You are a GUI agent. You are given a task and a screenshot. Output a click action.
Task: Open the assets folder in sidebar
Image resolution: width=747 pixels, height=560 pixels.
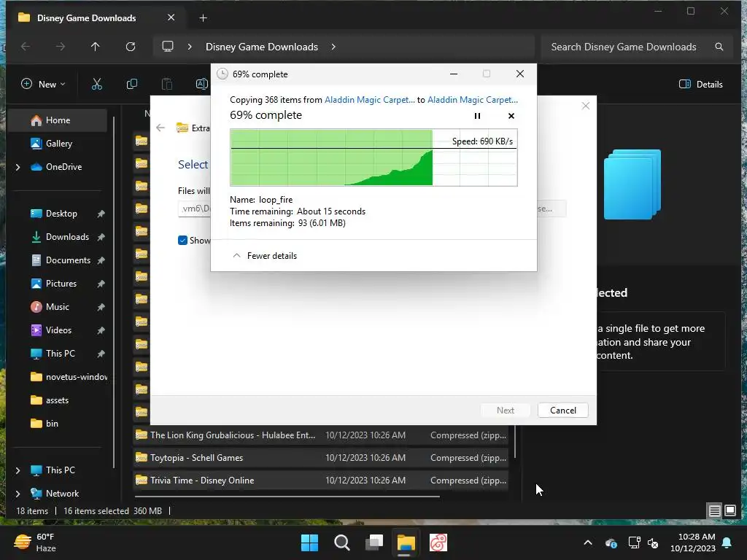pos(57,400)
